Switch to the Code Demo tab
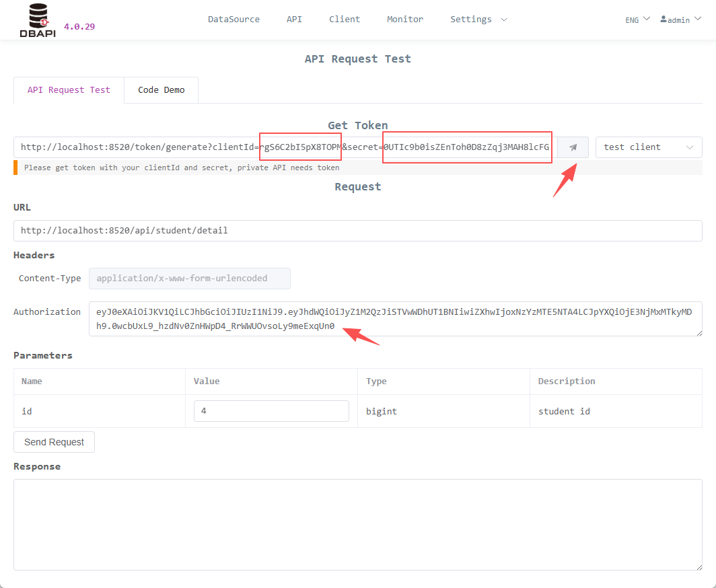 (161, 89)
